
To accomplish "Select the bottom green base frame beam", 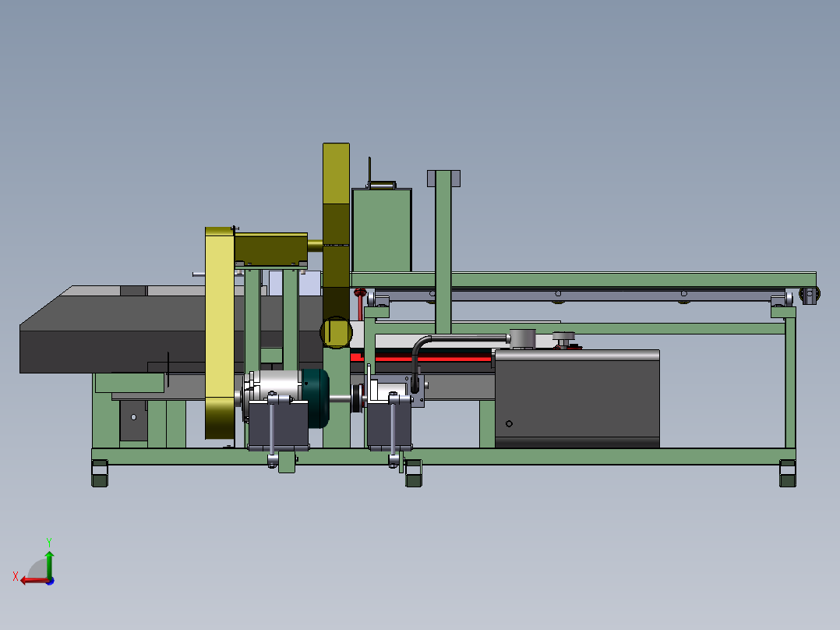I will 443,456.
